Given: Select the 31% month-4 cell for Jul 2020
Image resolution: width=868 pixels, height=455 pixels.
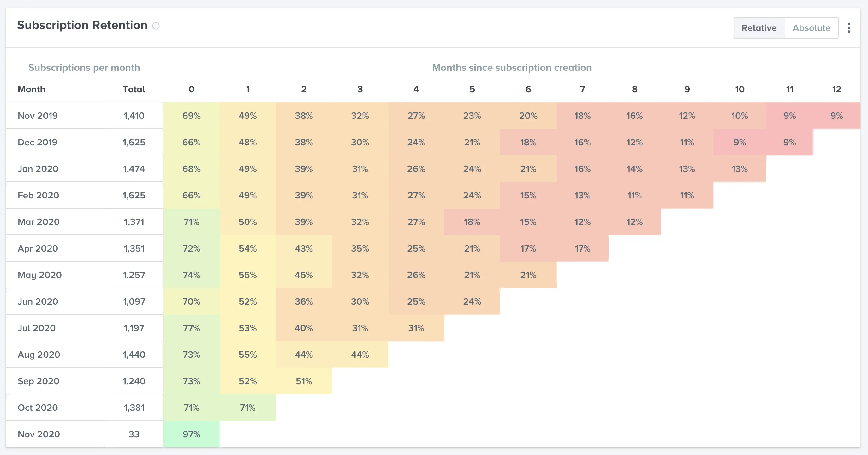Looking at the screenshot, I should click(416, 328).
